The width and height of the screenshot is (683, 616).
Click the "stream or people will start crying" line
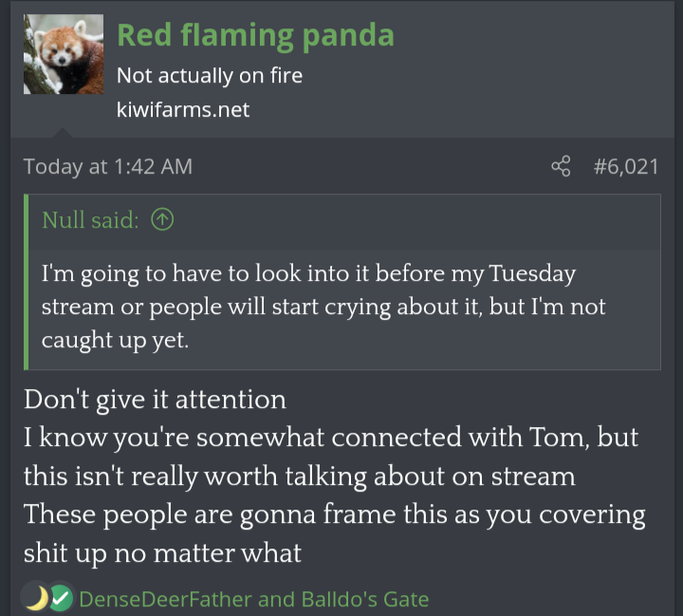(323, 308)
